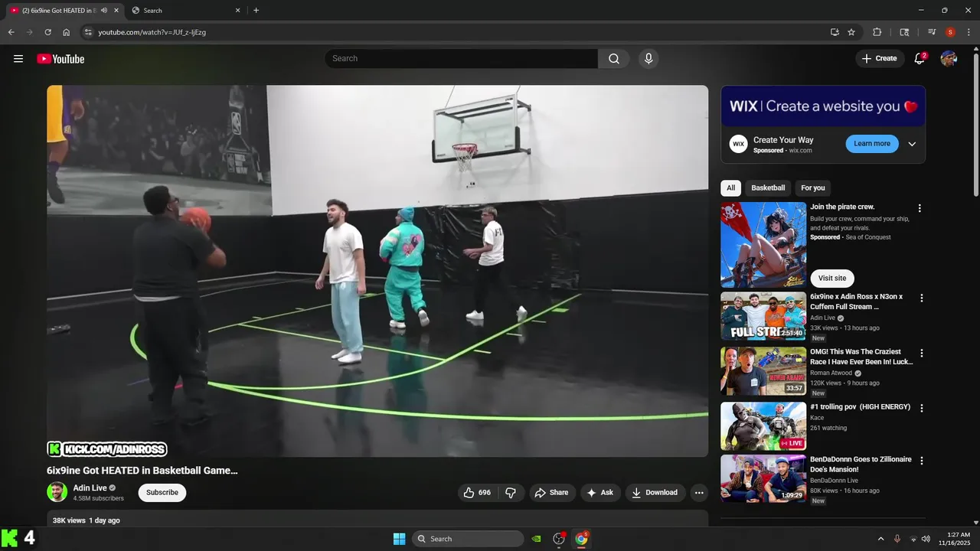
Task: Open the Wix banner ad image
Action: 823,106
